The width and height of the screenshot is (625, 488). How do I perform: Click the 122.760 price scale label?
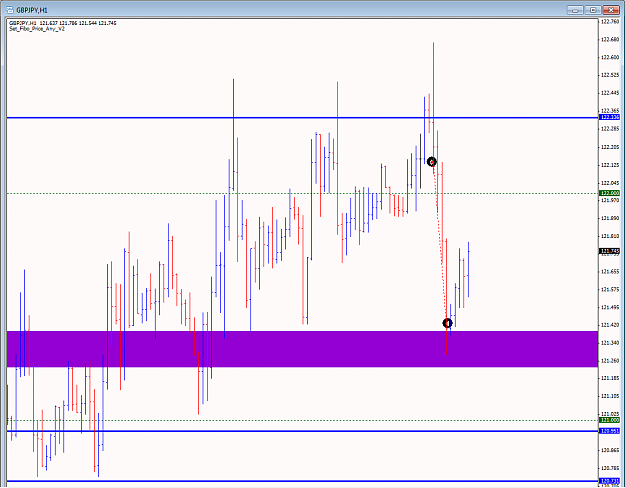(610, 22)
